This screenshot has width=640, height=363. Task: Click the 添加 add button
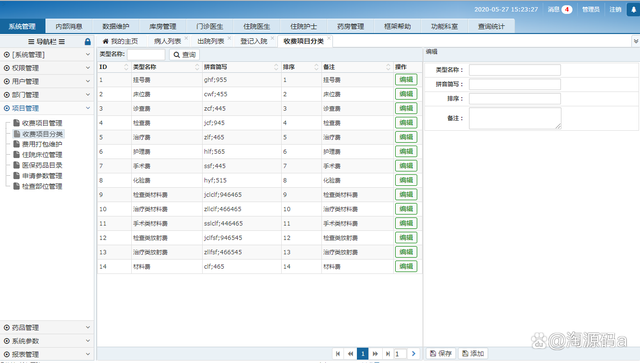point(473,354)
